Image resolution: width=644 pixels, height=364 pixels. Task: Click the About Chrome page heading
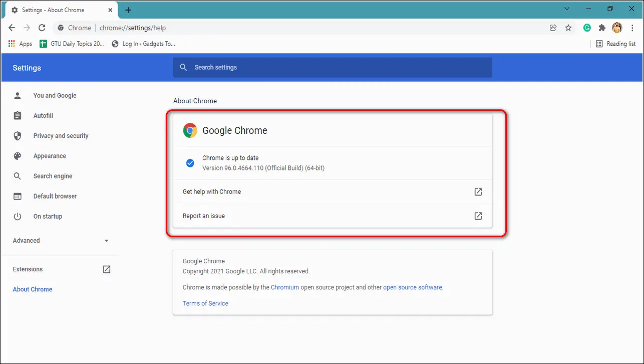tap(195, 101)
